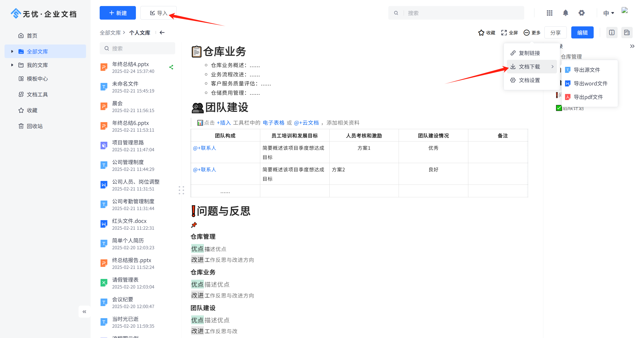Open the apps grid icon

549,13
